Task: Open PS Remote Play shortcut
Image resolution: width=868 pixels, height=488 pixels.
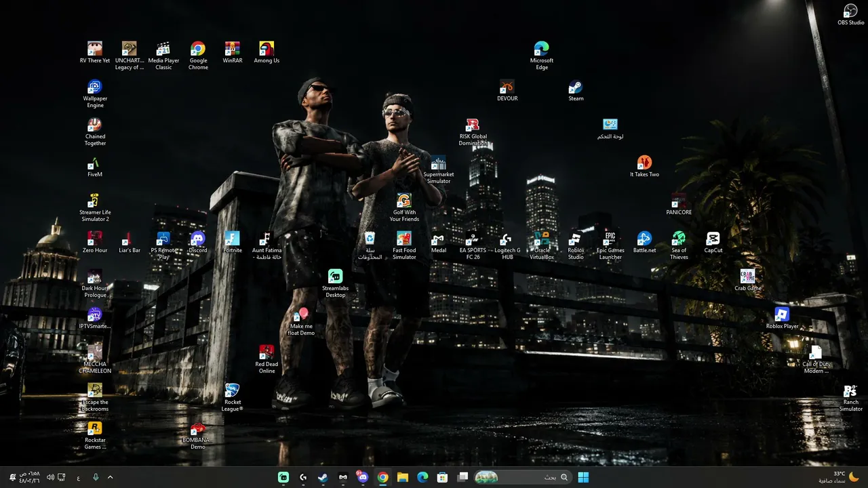Action: [x=163, y=245]
